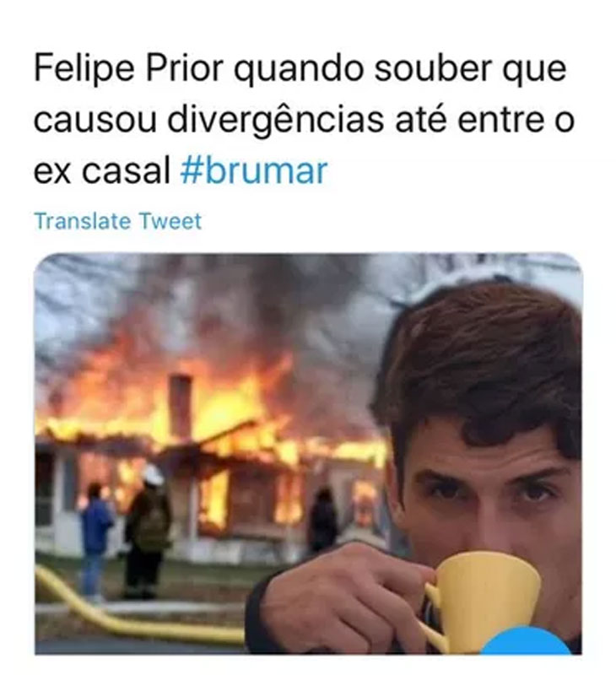Image resolution: width=616 pixels, height=675 pixels.
Task: Click the word 'causou' in the tweet
Action: coord(95,121)
